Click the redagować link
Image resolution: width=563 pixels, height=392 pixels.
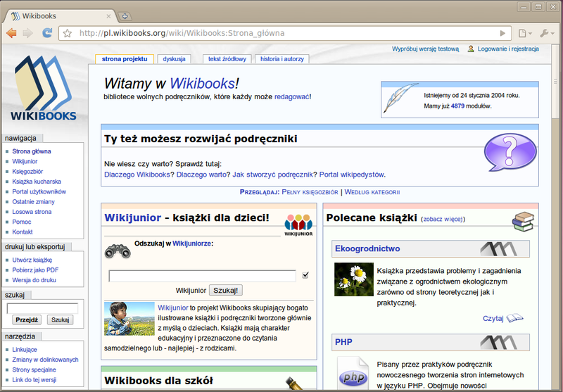pos(292,97)
